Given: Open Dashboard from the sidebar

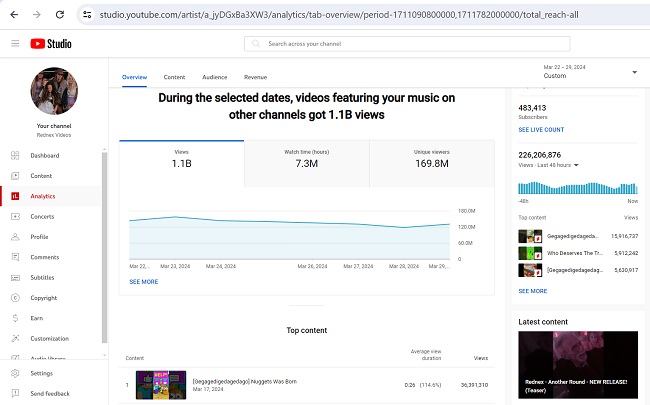Looking at the screenshot, I should pos(44,155).
